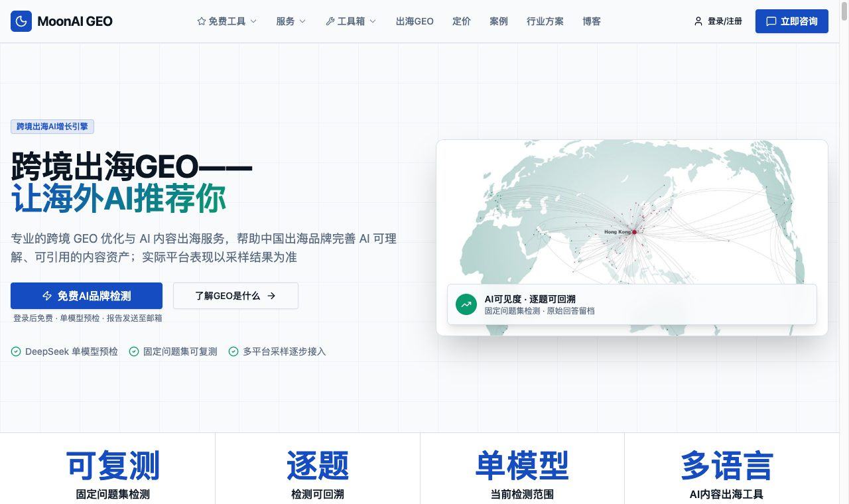Click the AI可见度 · 逐题可回溯 title
The height and width of the screenshot is (504, 849).
click(x=530, y=299)
